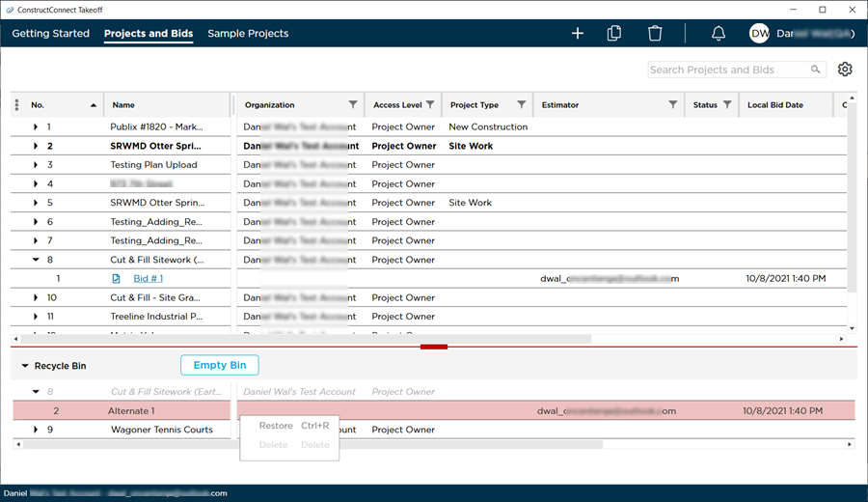Select the Treeline Industrial project name
Image resolution: width=868 pixels, height=502 pixels.
(156, 317)
